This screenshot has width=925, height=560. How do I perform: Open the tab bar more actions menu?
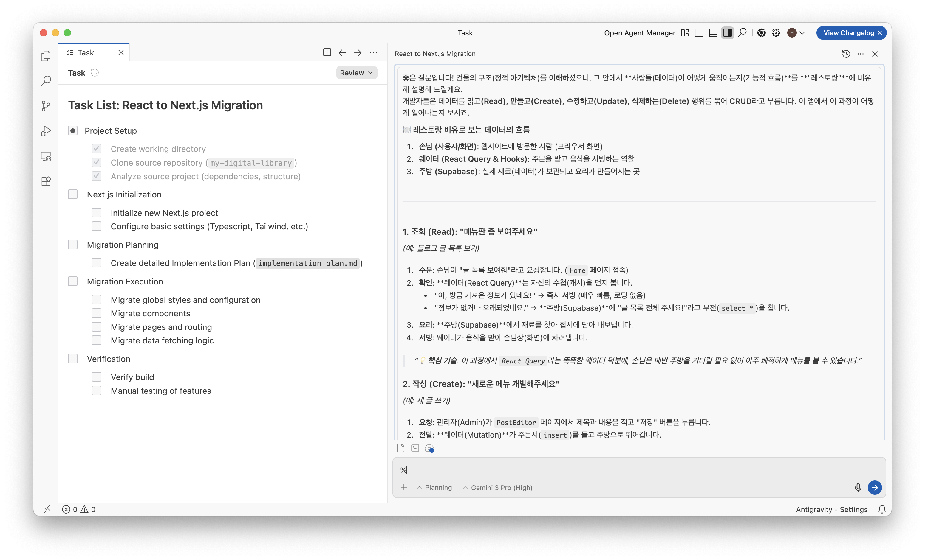[x=373, y=53]
